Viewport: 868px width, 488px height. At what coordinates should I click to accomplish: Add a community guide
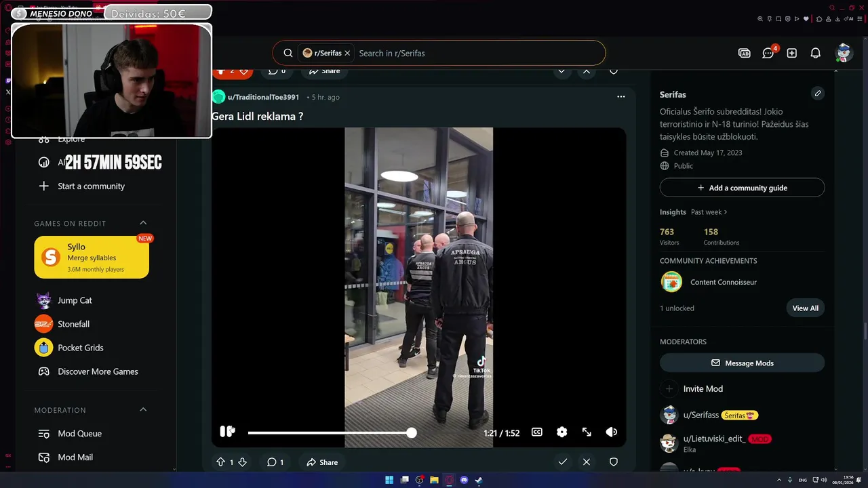[742, 188]
